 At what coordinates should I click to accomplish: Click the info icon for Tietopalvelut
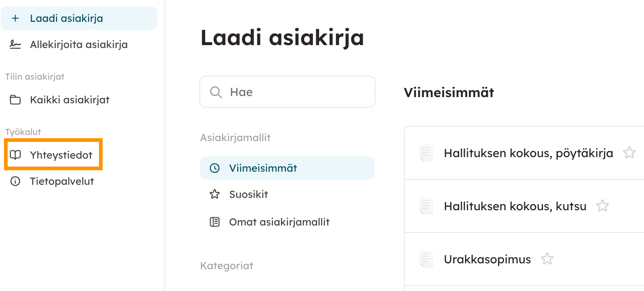point(15,181)
